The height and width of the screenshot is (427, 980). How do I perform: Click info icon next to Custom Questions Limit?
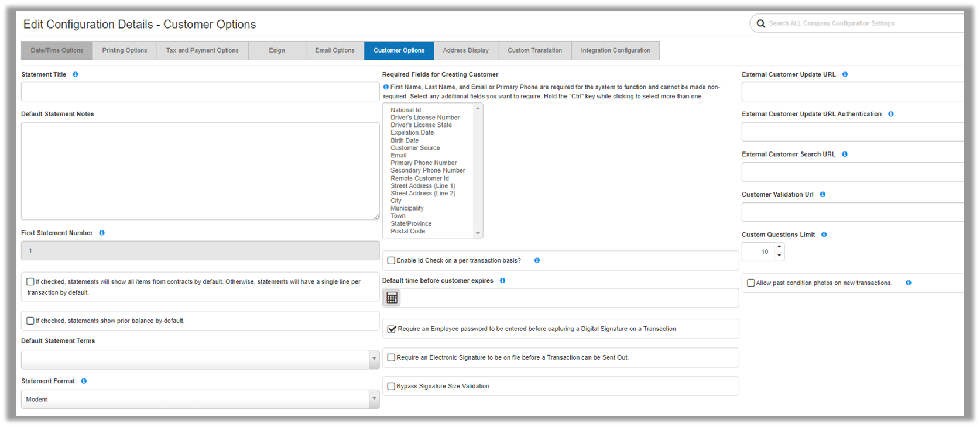824,235
